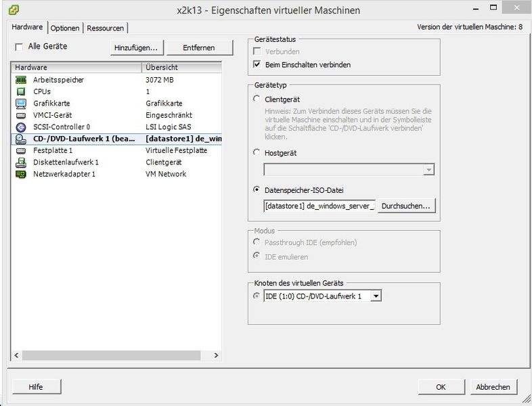Image resolution: width=532 pixels, height=406 pixels.
Task: Click the Virtuelle Festplatte value
Action: (176, 151)
